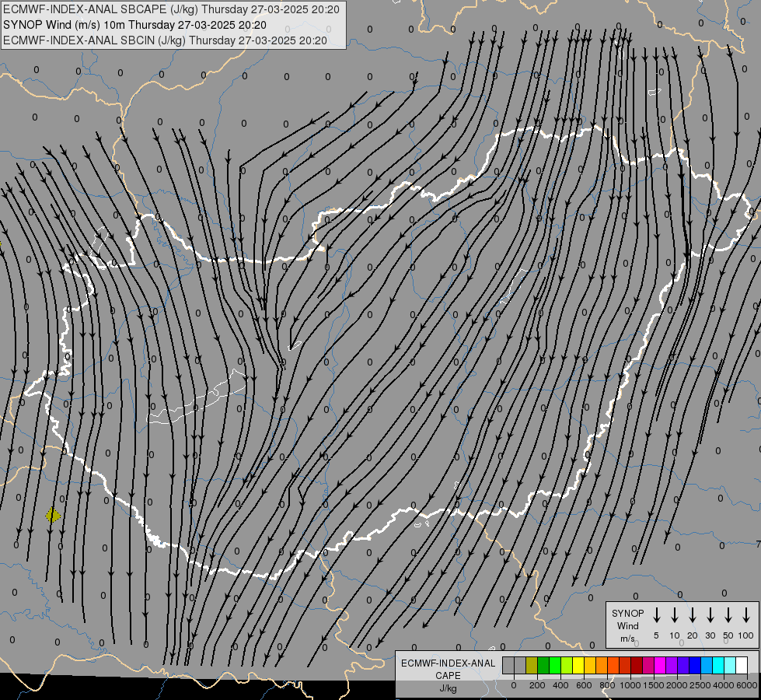
Task: Pick the orange swatch left of 800 tick
Action: (602, 665)
